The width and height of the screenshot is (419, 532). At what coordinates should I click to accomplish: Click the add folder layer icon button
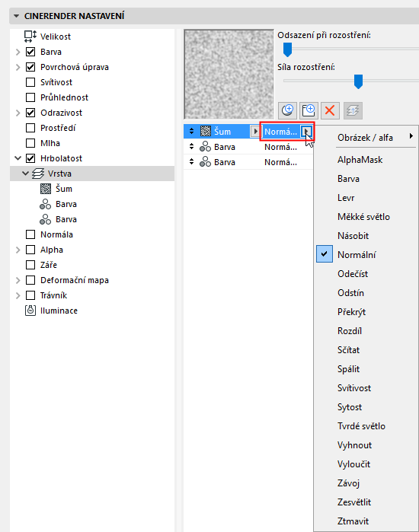coord(309,110)
